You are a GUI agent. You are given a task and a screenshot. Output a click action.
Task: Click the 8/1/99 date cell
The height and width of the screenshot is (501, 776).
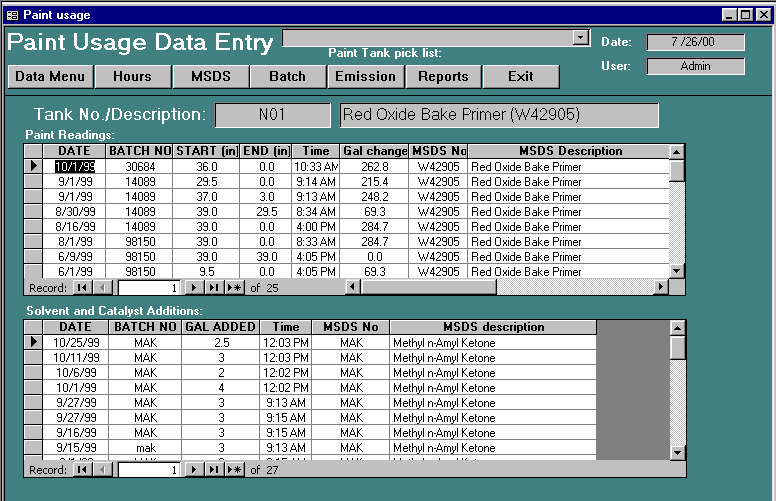75,242
